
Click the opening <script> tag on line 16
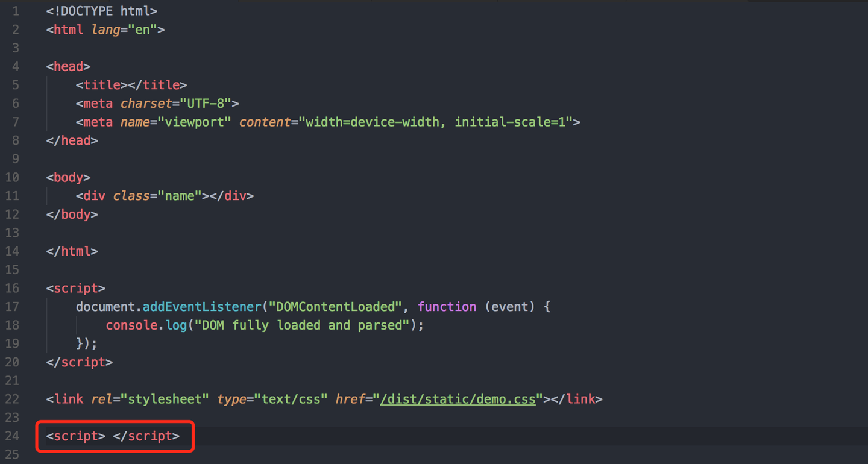[76, 289]
